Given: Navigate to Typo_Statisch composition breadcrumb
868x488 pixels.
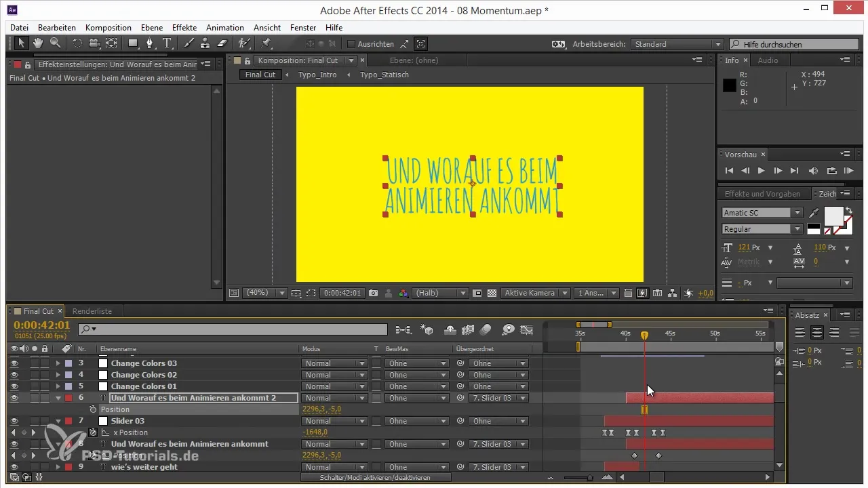Looking at the screenshot, I should (x=384, y=75).
